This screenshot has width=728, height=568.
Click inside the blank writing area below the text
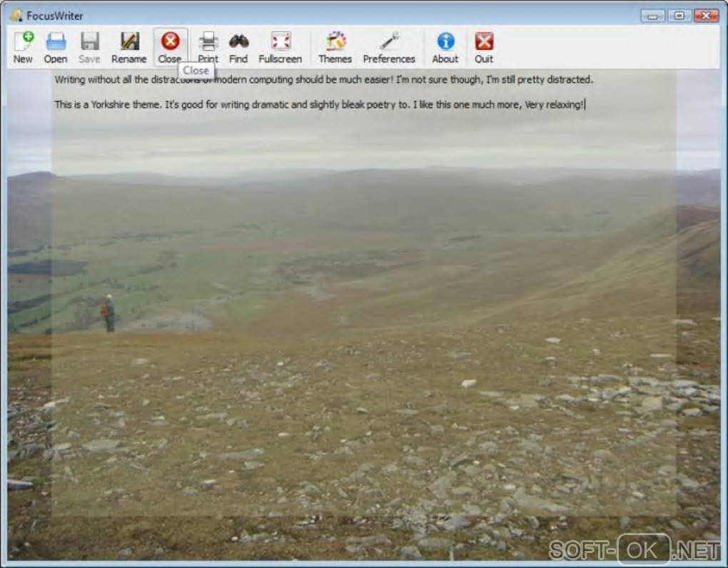[363, 315]
